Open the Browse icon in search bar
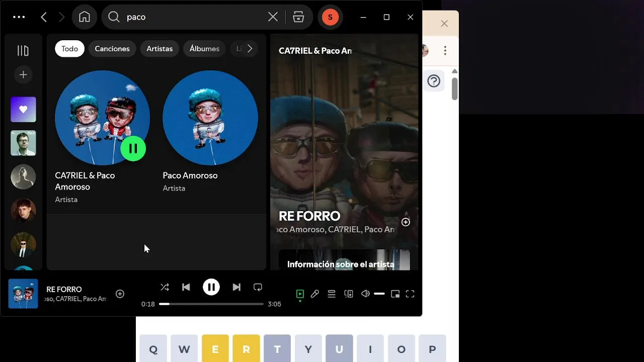The image size is (644, 362). pyautogui.click(x=298, y=17)
